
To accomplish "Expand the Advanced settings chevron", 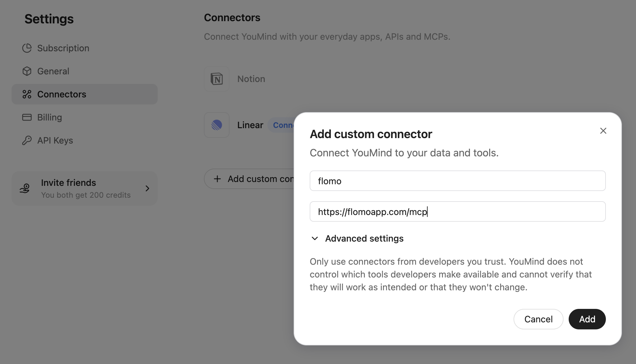I will [x=315, y=238].
